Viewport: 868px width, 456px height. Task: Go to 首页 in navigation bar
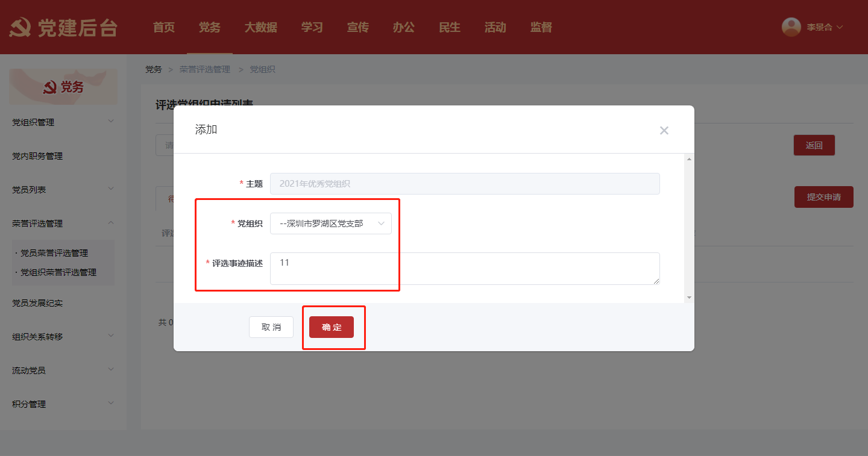pos(163,27)
